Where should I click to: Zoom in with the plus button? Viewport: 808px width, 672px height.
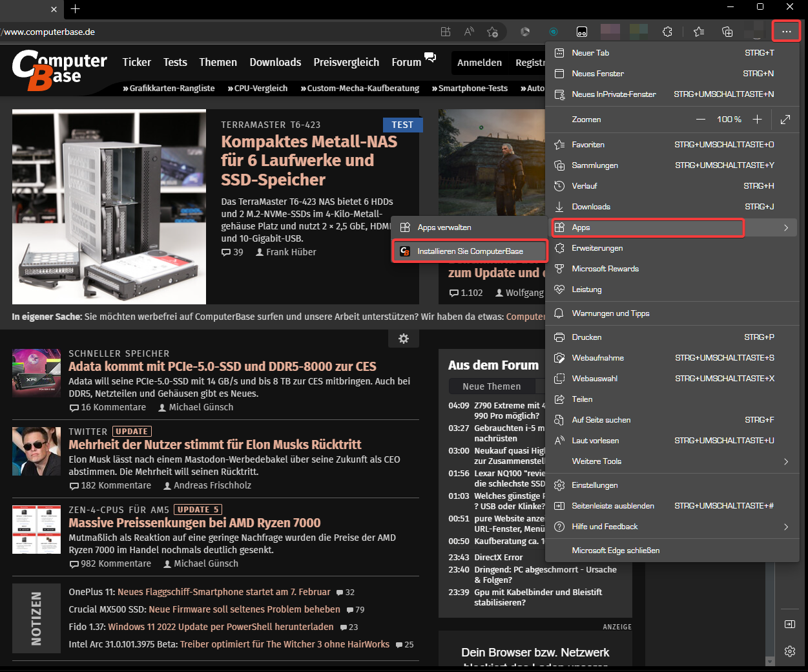(758, 120)
